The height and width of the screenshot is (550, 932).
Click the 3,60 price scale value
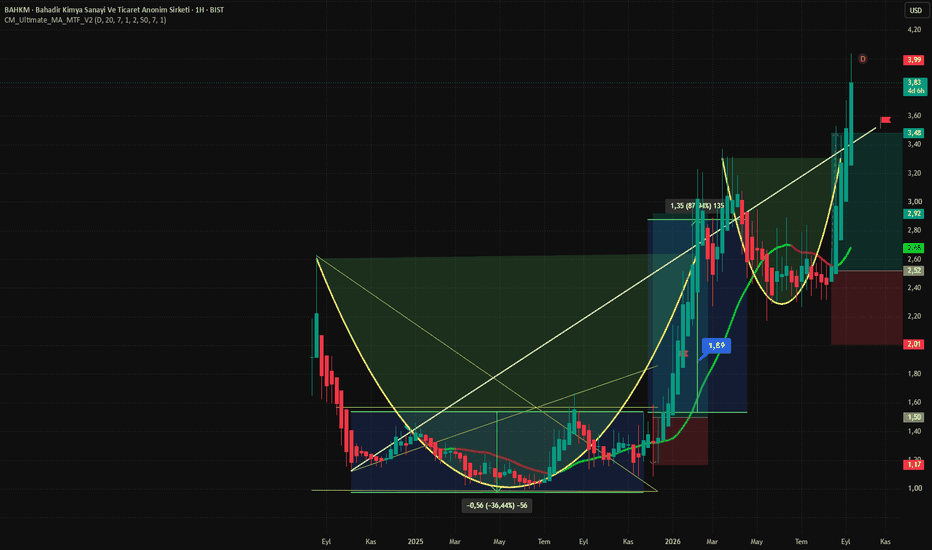(914, 116)
